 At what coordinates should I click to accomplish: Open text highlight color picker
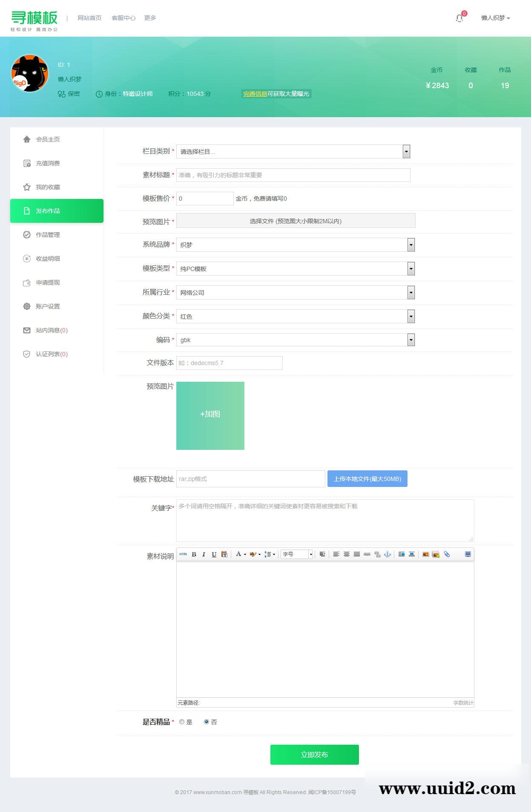pyautogui.click(x=255, y=554)
